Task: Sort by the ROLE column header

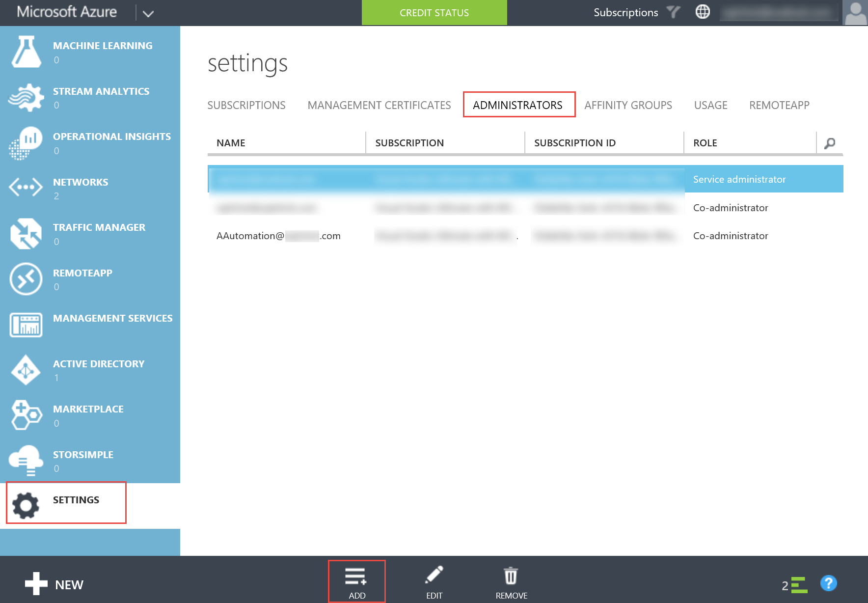Action: (705, 143)
